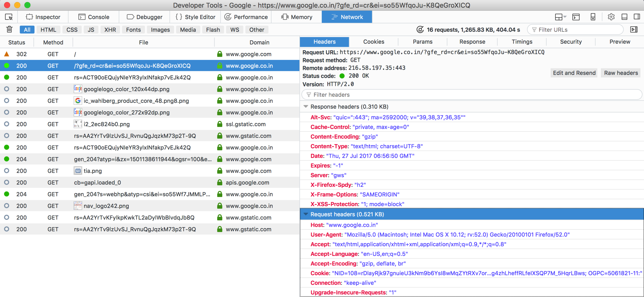Open the frame selector dropdown
644x297 pixels.
click(560, 17)
